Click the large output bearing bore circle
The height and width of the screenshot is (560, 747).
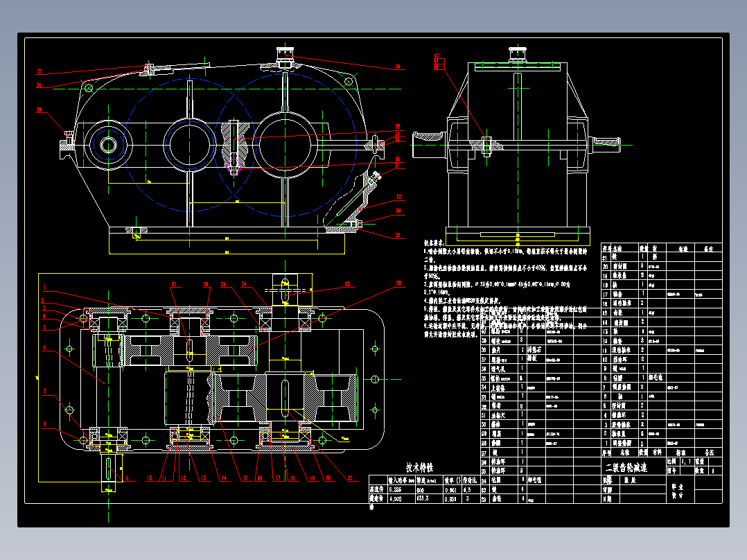284,145
